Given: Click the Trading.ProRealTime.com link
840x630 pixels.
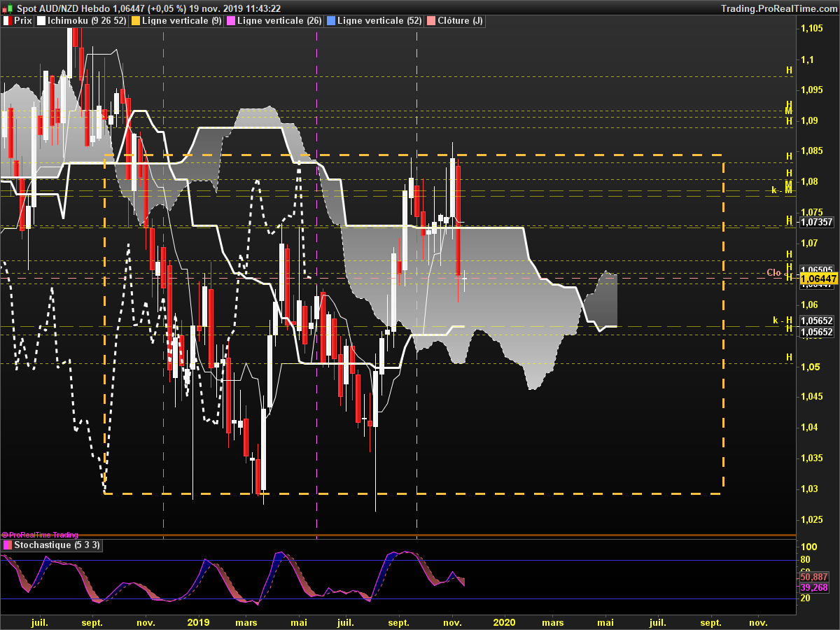Looking at the screenshot, I should [778, 8].
